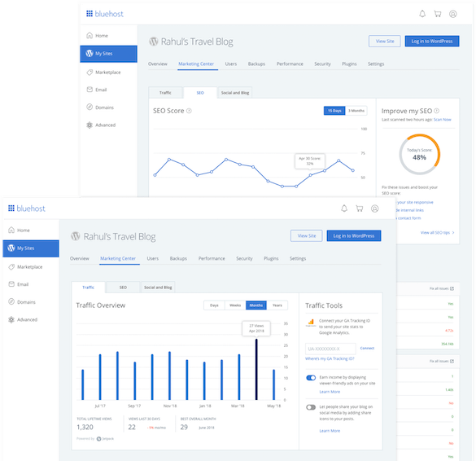Viewport: 476px width, 461px height.
Task: Click WordPress logo beside front window blog title
Action: [x=76, y=236]
